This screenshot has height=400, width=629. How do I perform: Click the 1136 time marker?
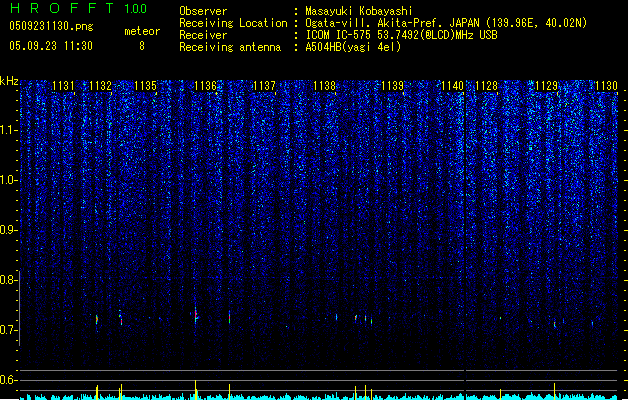pyautogui.click(x=205, y=86)
